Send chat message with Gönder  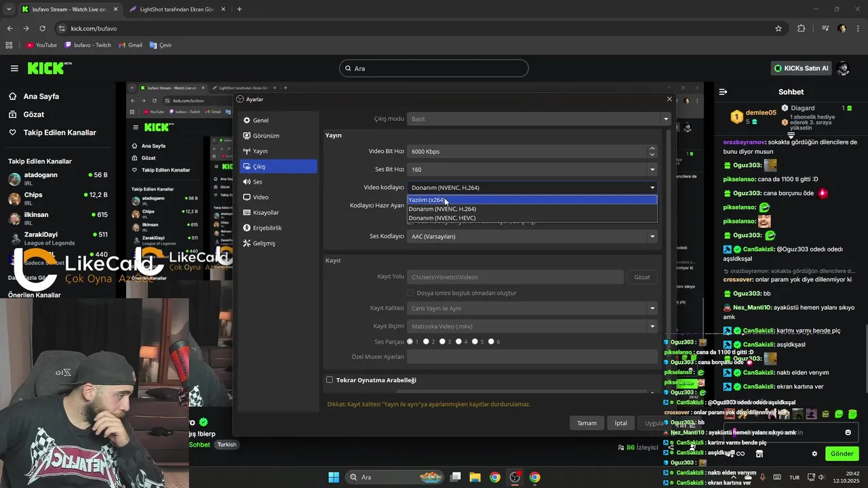(842, 453)
